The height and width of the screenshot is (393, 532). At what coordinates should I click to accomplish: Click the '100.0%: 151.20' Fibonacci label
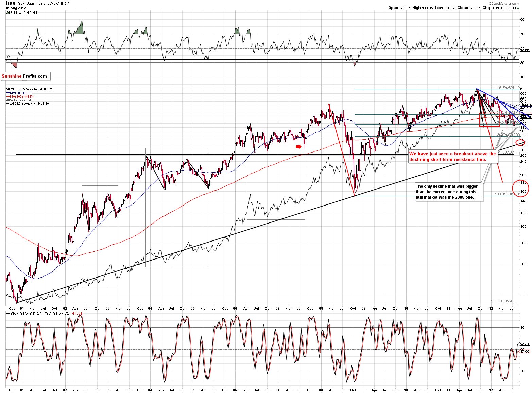(x=508, y=194)
